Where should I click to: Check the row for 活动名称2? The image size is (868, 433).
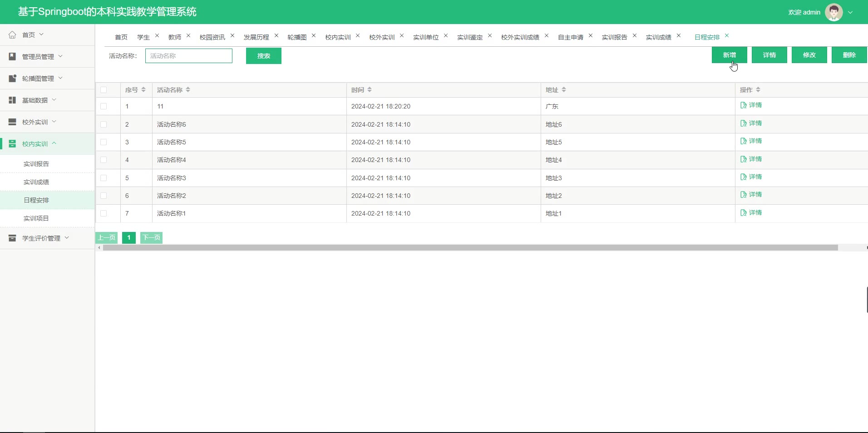pos(104,196)
